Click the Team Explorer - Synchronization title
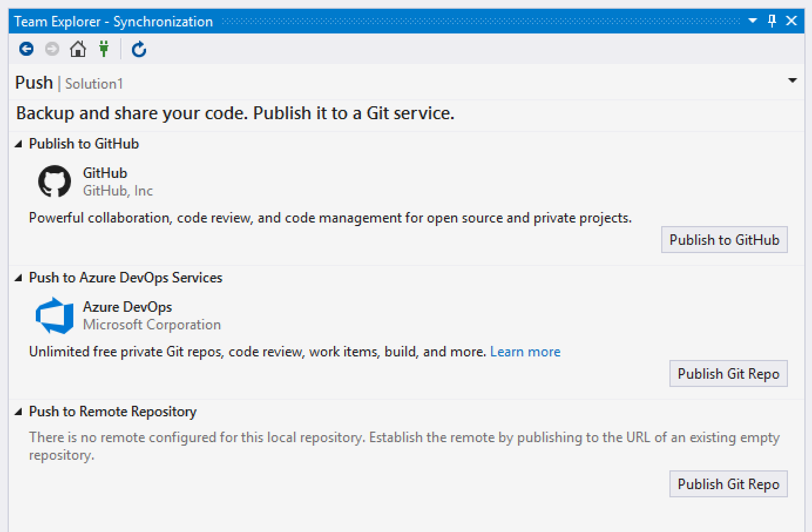The height and width of the screenshot is (532, 812). coord(113,22)
